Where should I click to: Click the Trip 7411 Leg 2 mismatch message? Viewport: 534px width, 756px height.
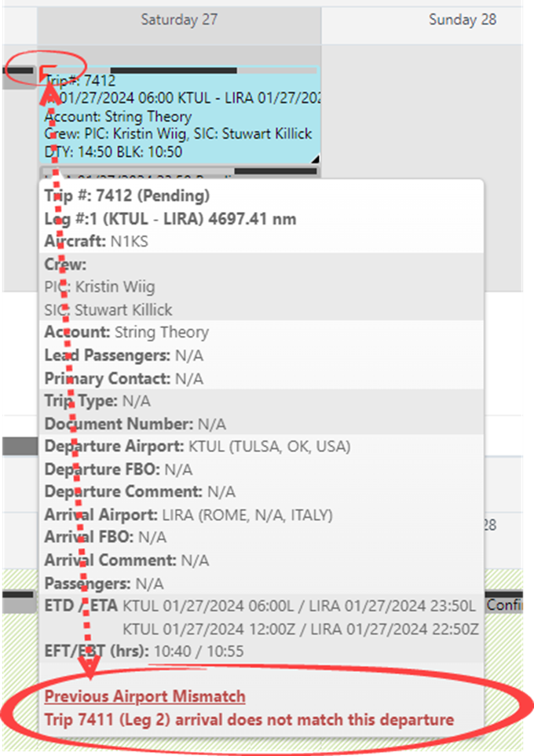[x=249, y=719]
